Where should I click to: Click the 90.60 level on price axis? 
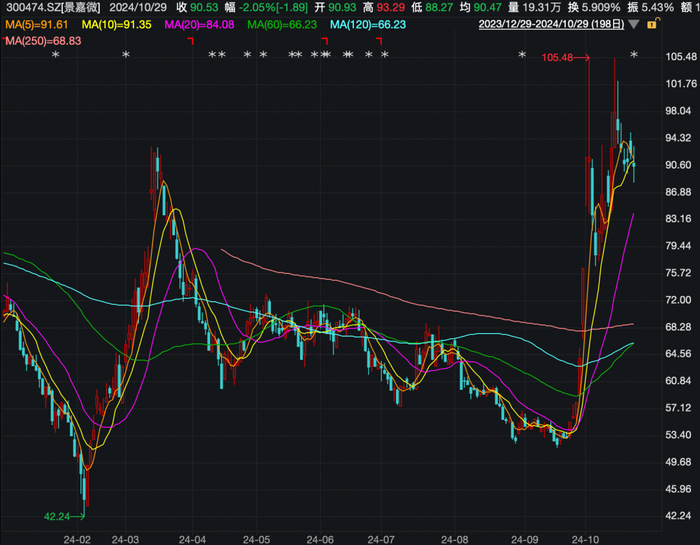click(678, 165)
